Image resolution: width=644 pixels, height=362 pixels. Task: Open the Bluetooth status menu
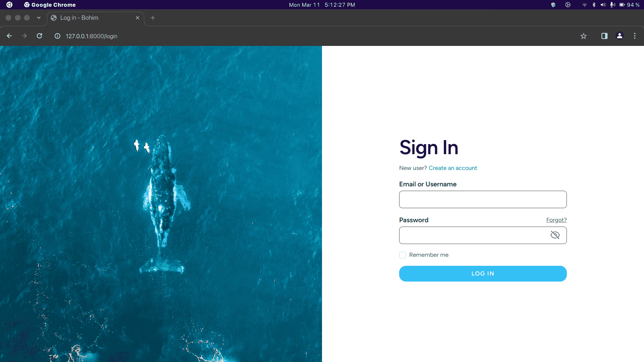point(594,5)
